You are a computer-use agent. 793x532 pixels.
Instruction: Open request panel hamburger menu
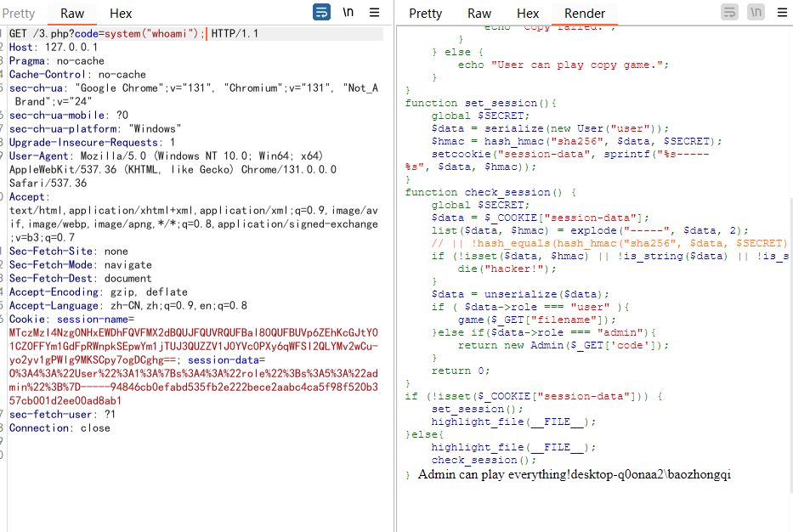(x=374, y=12)
